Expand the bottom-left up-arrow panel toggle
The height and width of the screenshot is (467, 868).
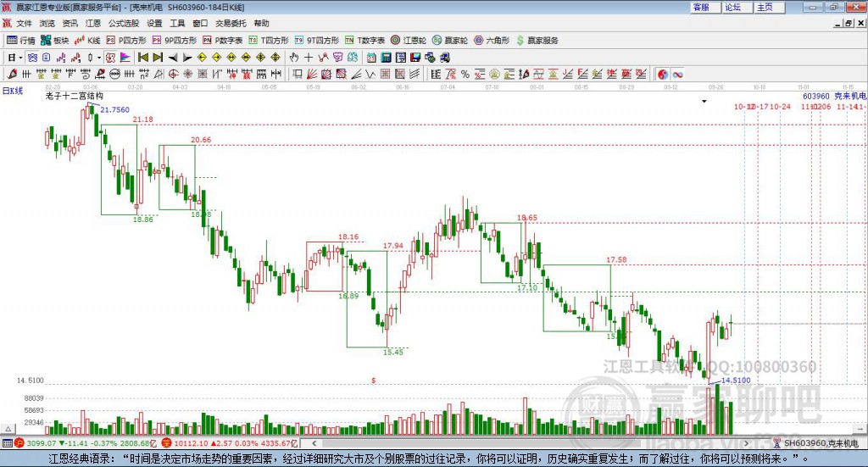[x=8, y=429]
